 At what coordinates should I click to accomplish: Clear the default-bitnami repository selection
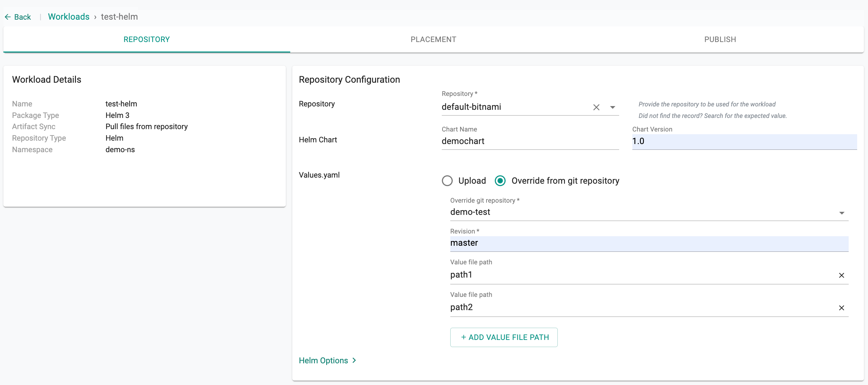tap(596, 107)
